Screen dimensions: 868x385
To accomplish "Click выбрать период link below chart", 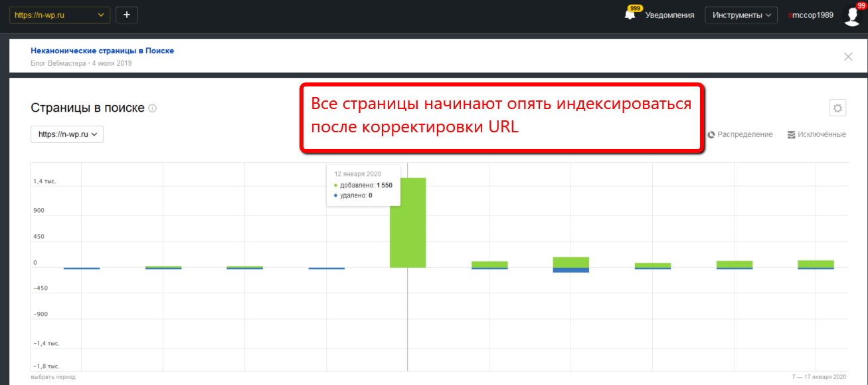I will pos(53,377).
